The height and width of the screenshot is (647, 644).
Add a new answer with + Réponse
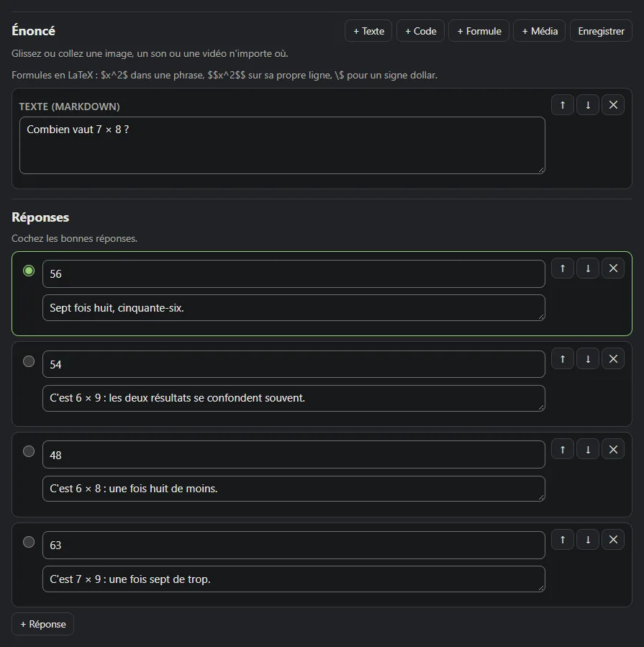click(43, 624)
